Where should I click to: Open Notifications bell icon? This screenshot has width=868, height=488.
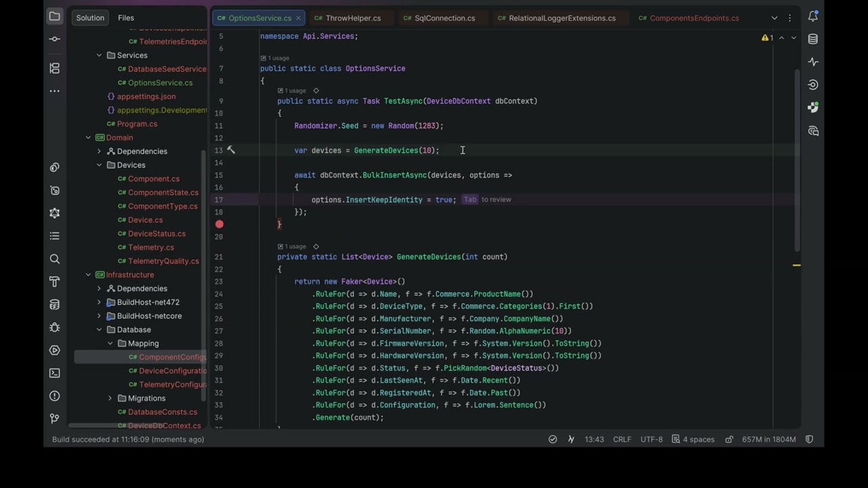pos(813,16)
